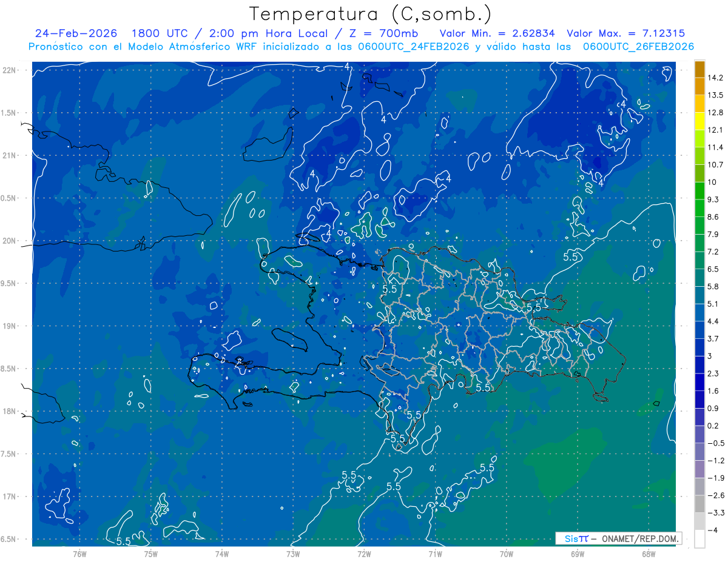Click the '2.3' colorbar label
Viewport: 728px width, 562px height.
pyautogui.click(x=713, y=373)
